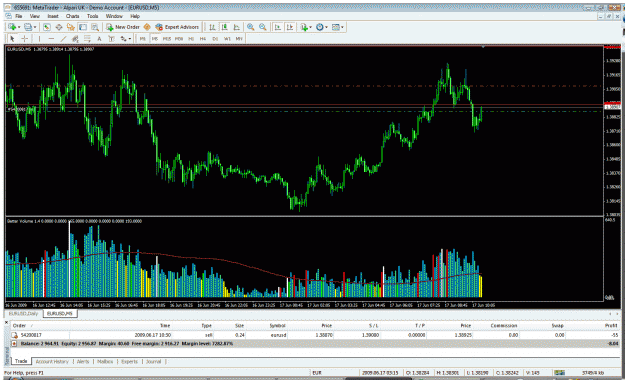
Task: Switch to the EURUSD,Daily chart tab
Action: pyautogui.click(x=24, y=314)
